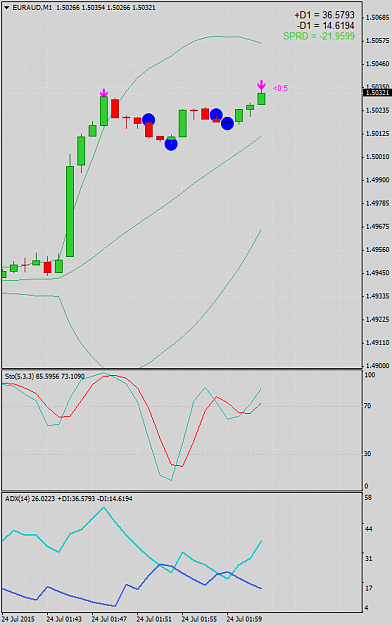The width and height of the screenshot is (392, 625).
Task: Open the chart menu triangle beside EURAUD,M1
Action: pyautogui.click(x=7, y=8)
